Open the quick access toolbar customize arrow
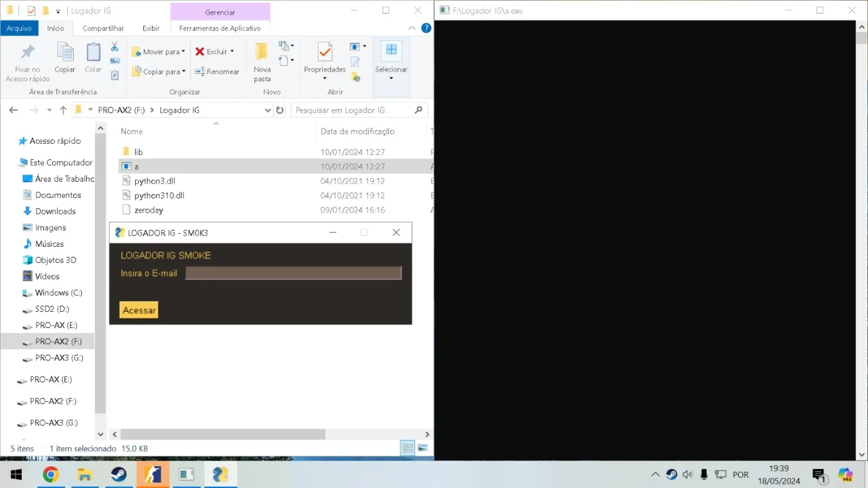 pyautogui.click(x=58, y=11)
